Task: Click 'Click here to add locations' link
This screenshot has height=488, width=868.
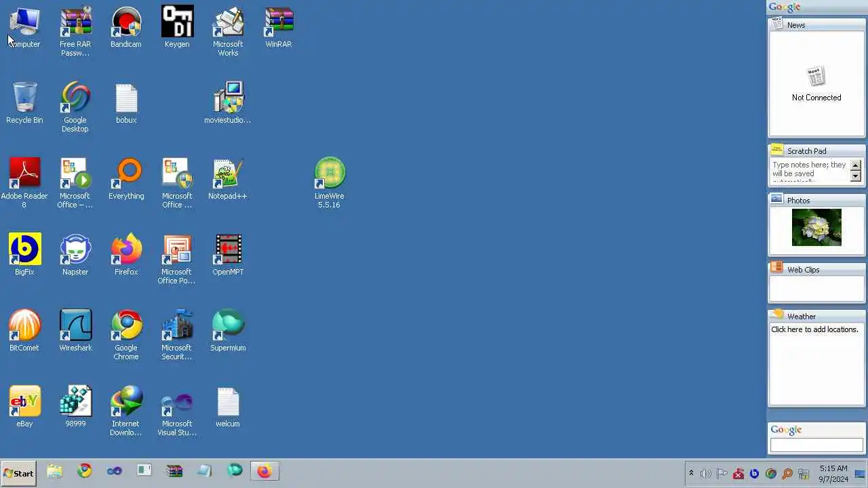Action: point(814,329)
